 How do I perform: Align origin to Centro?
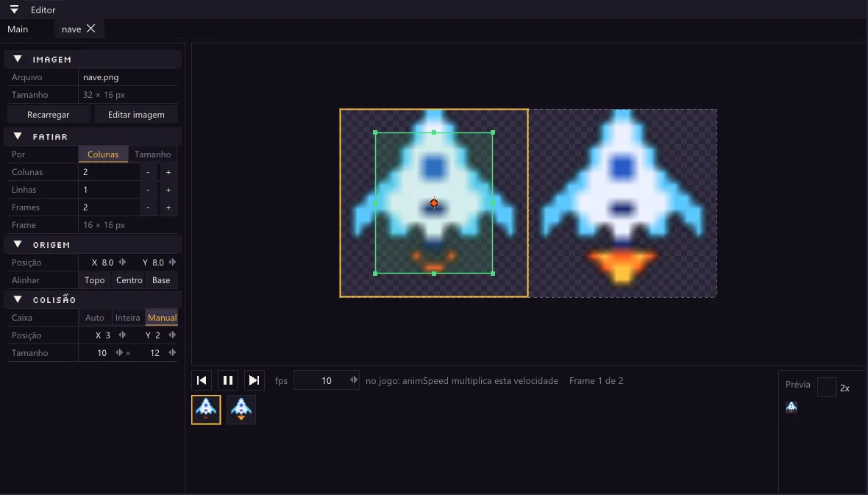point(129,280)
